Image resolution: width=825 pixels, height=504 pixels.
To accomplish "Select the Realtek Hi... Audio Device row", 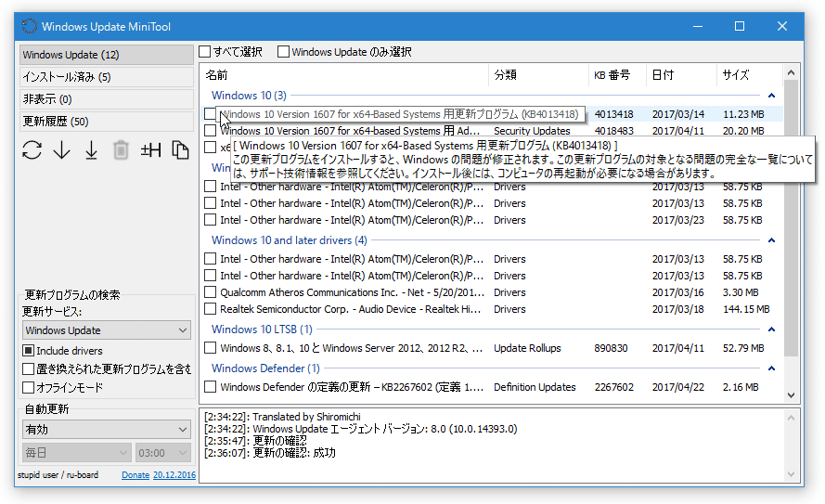I will [492, 309].
